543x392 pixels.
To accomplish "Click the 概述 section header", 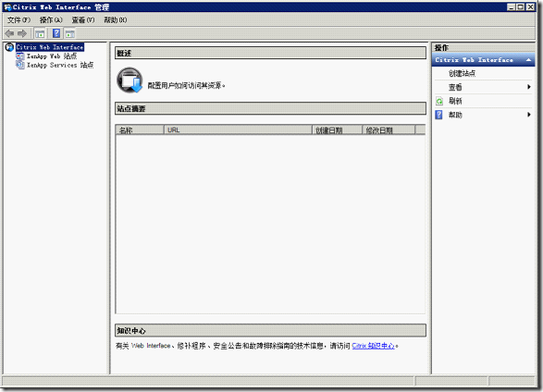I will coord(270,53).
